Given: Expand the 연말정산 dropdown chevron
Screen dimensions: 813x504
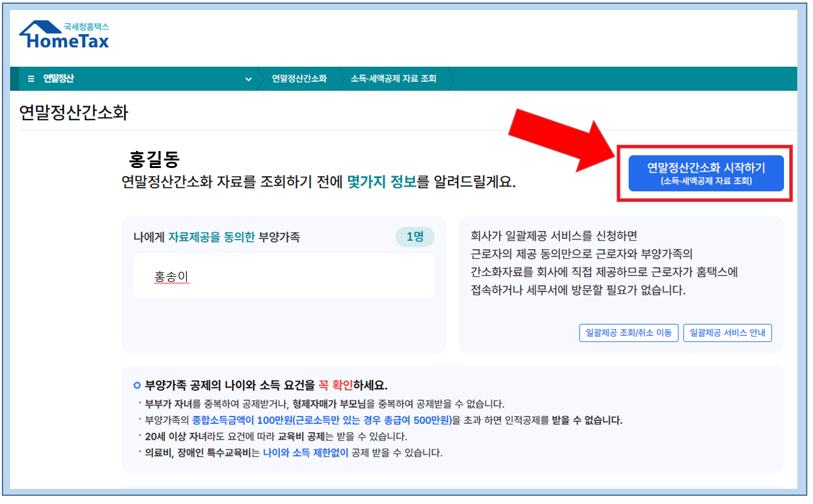Looking at the screenshot, I should click(248, 79).
